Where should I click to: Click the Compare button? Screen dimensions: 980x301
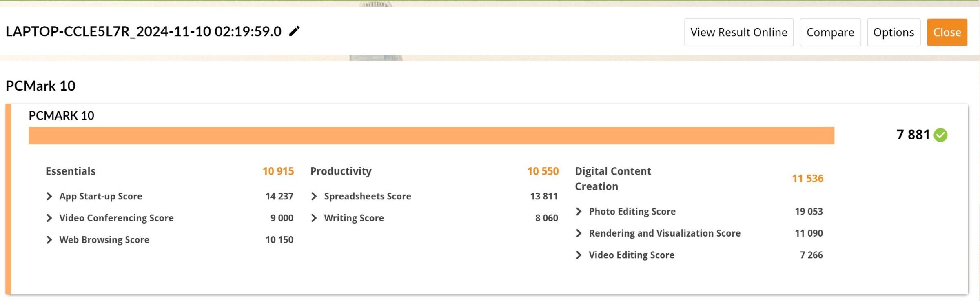click(x=830, y=32)
